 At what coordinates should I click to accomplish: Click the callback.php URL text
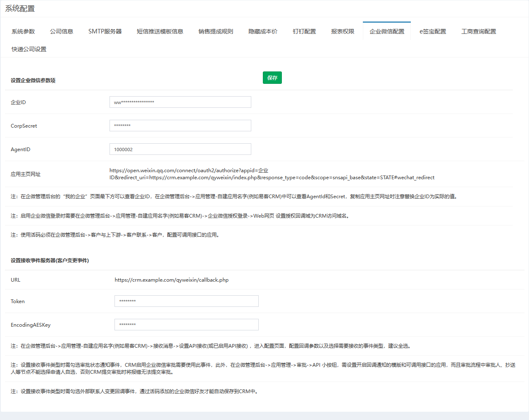click(172, 280)
